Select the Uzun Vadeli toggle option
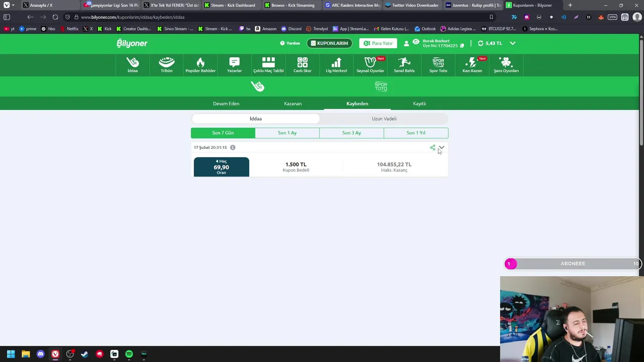 pyautogui.click(x=384, y=119)
